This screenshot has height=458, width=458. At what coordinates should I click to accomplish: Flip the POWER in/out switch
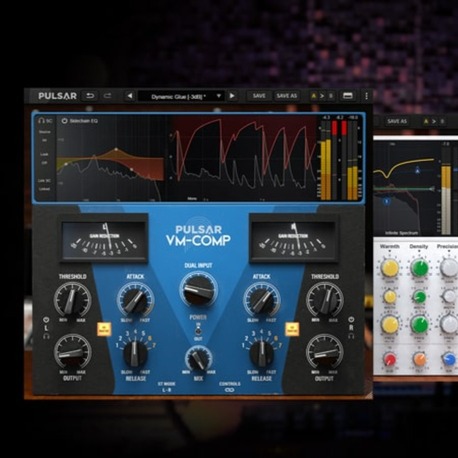[x=198, y=331]
